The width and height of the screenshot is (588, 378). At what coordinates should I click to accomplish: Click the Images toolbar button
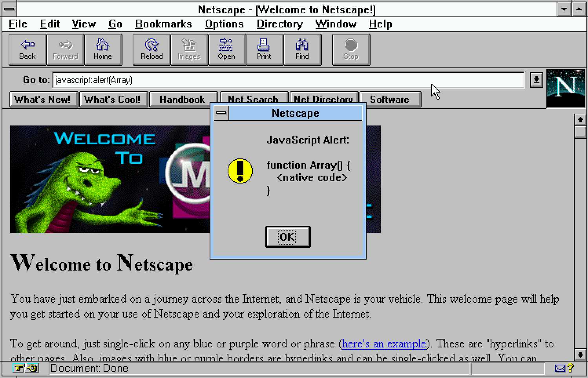[189, 50]
